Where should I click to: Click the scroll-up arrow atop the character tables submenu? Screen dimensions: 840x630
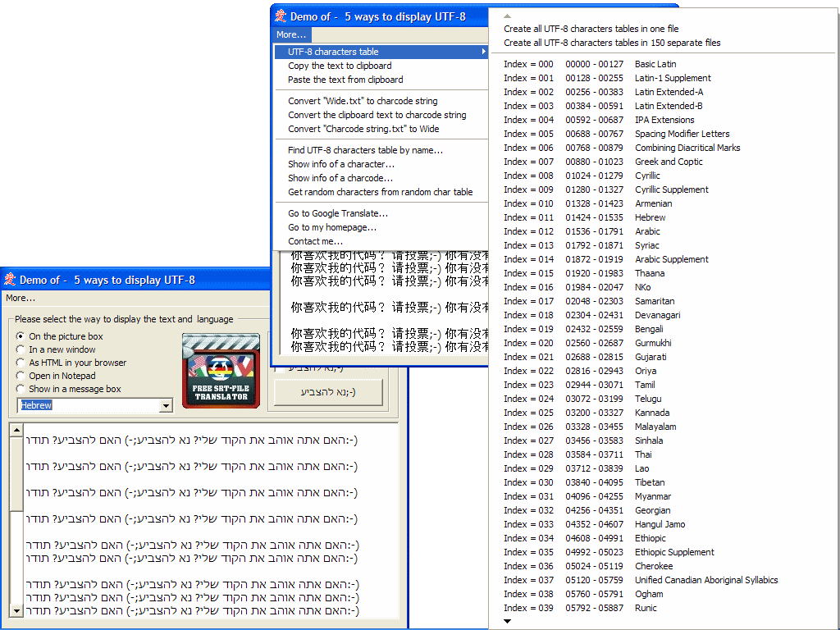507,16
